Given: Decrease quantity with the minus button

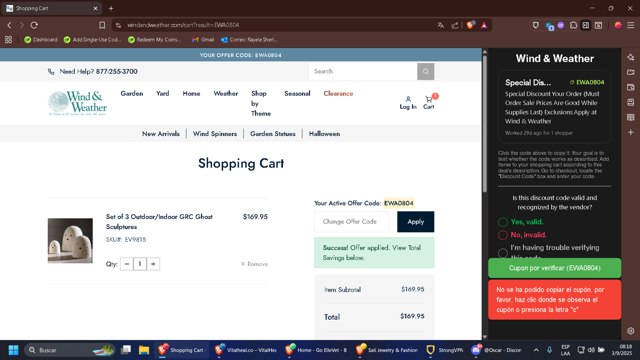Looking at the screenshot, I should (127, 264).
